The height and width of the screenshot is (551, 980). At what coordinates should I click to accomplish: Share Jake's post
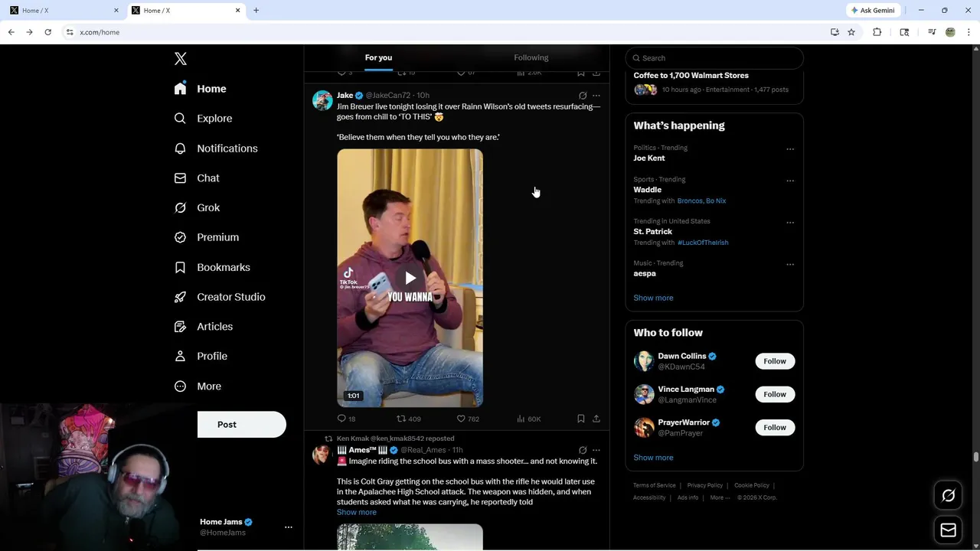pos(596,419)
